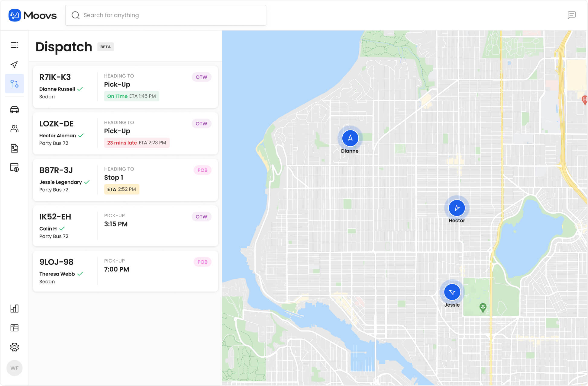
Task: Click the POB badge on B87R-3J
Action: click(x=202, y=170)
